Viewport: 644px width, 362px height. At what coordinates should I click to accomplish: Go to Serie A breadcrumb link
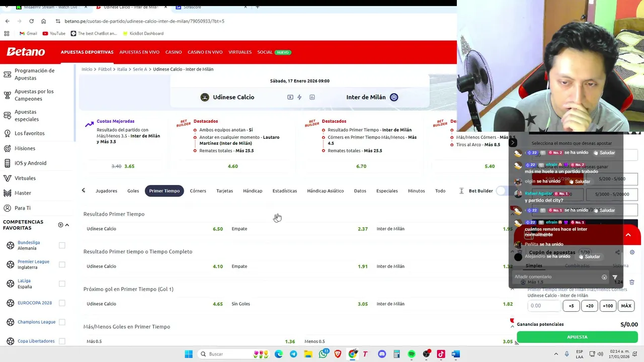coord(140,69)
